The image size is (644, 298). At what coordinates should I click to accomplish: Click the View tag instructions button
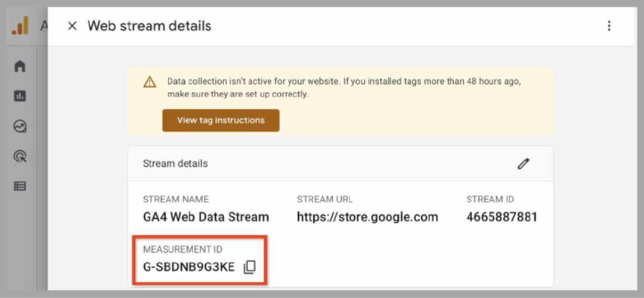221,120
